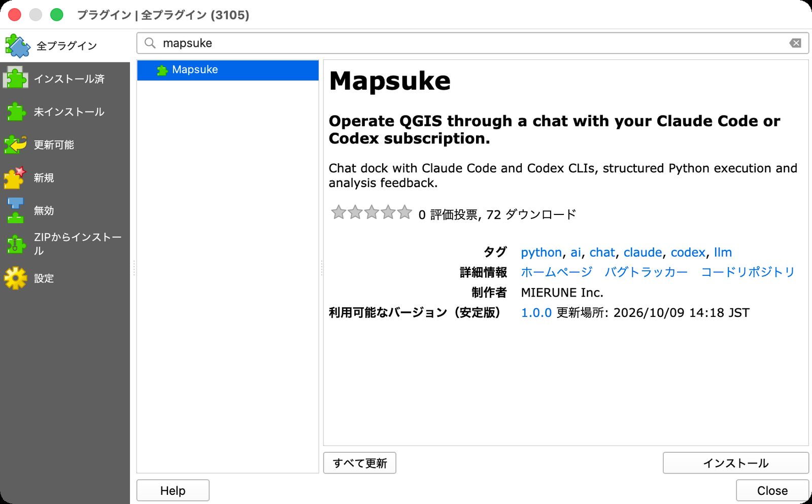Click the インストール済 green puzzle icon

[15, 79]
